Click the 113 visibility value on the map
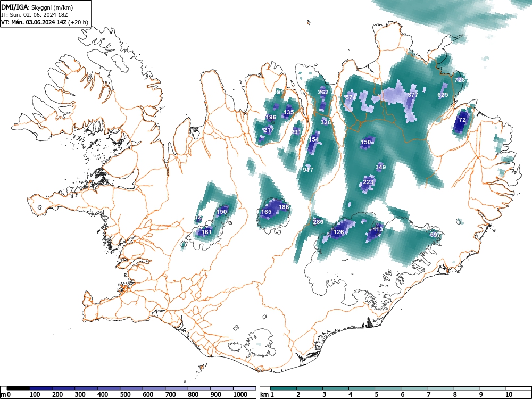This screenshot has width=532, height=399. click(x=378, y=229)
